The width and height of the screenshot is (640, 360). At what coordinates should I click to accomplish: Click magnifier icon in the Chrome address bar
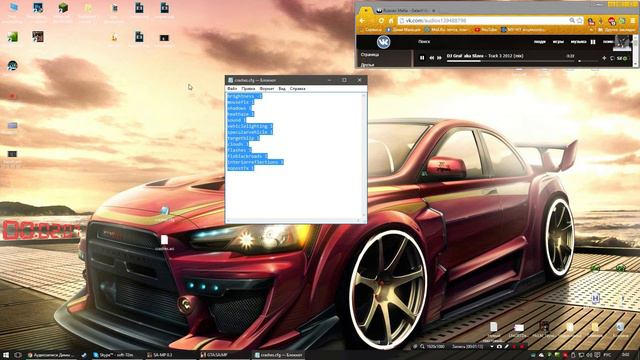572,20
